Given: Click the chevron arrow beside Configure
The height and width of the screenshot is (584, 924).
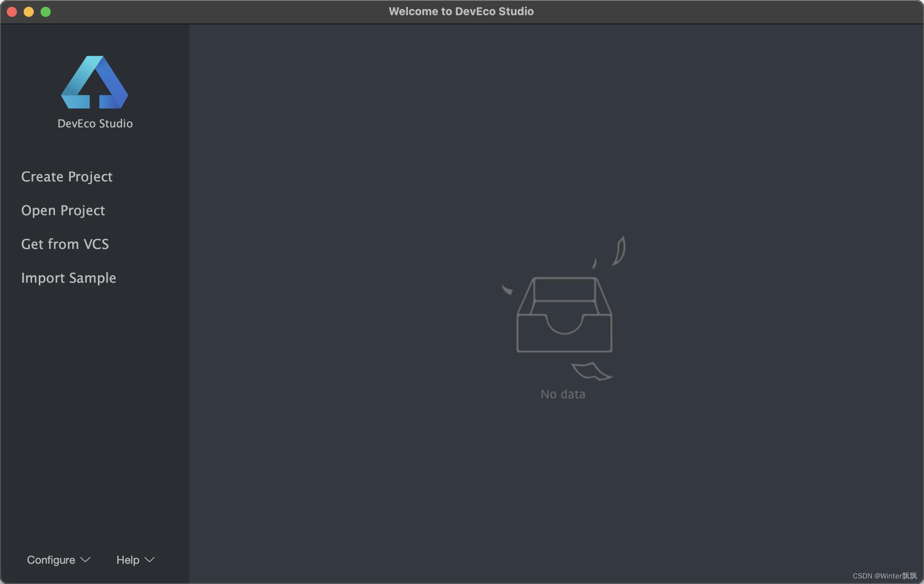Looking at the screenshot, I should [85, 560].
